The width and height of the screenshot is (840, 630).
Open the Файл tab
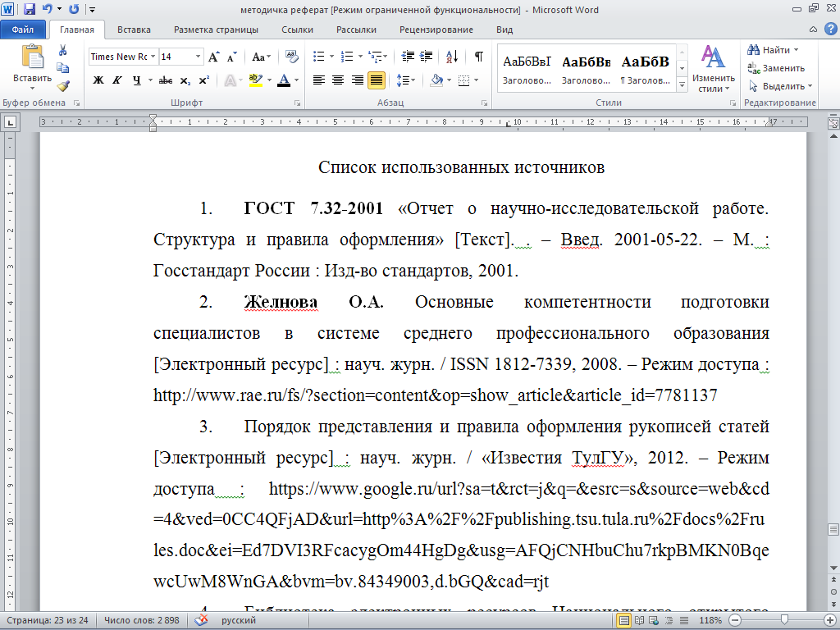point(22,30)
